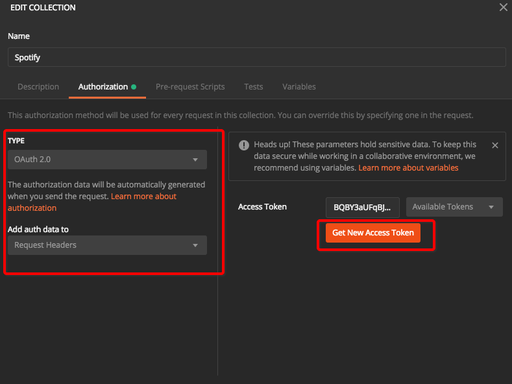Switch to the Description tab
This screenshot has height=384, width=512.
(x=38, y=87)
